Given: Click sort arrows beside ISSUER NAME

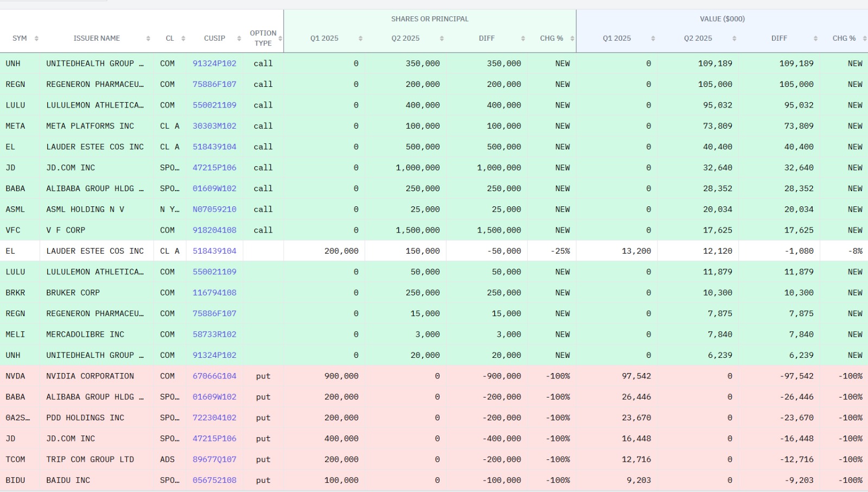Looking at the screenshot, I should point(148,39).
